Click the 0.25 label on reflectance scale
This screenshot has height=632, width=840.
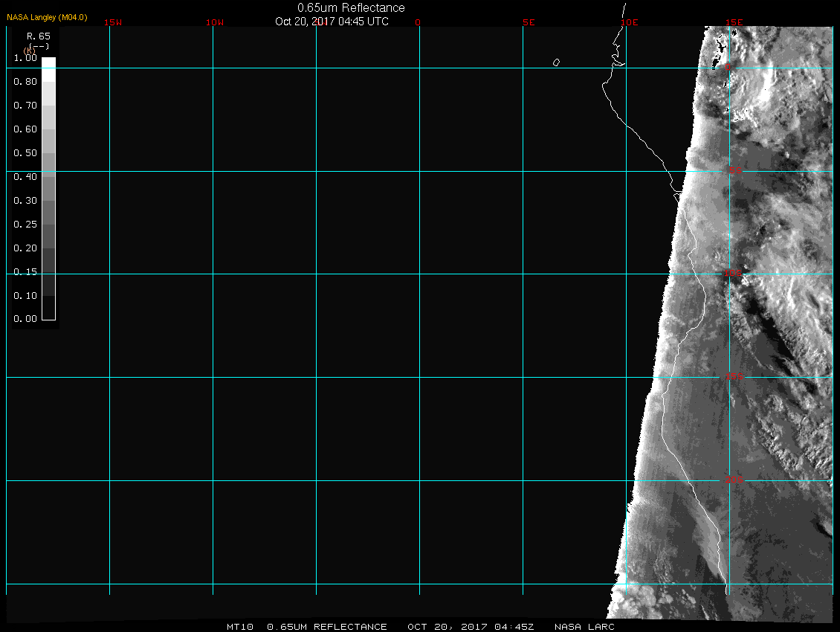25,225
